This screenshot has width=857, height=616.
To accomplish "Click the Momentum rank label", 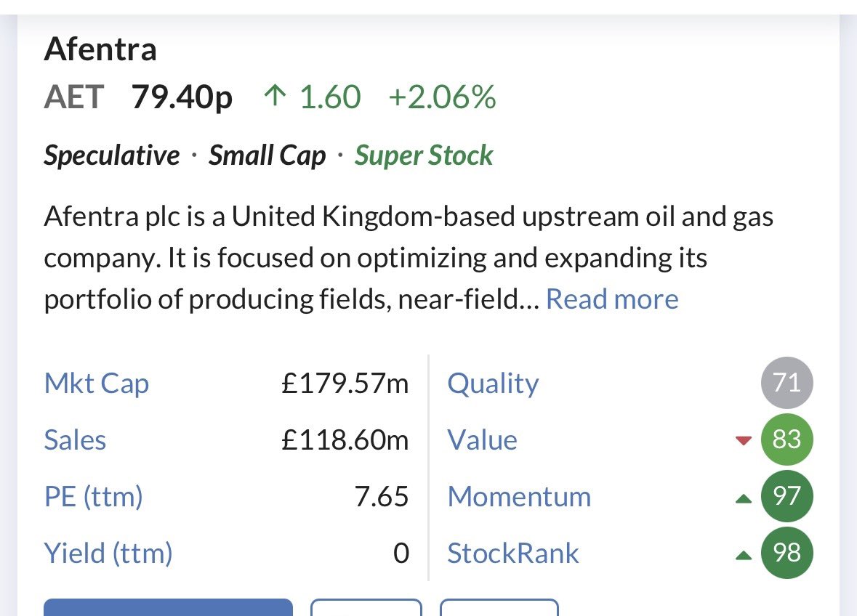I will [x=519, y=497].
